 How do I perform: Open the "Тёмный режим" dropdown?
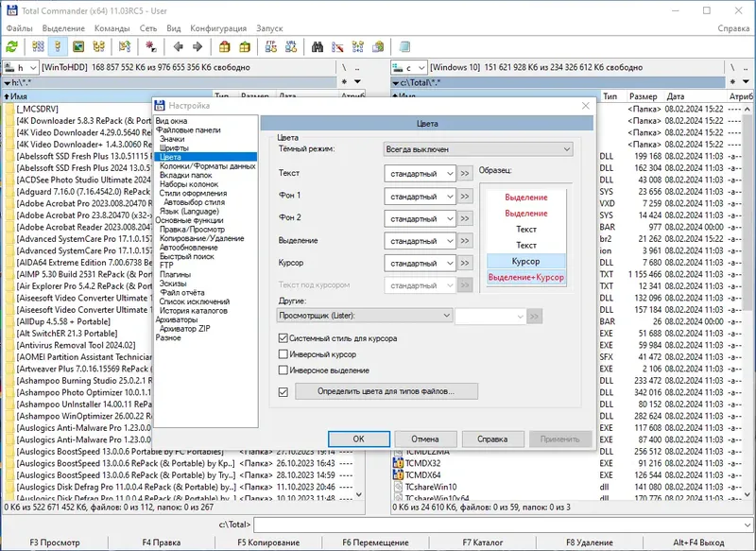click(478, 149)
